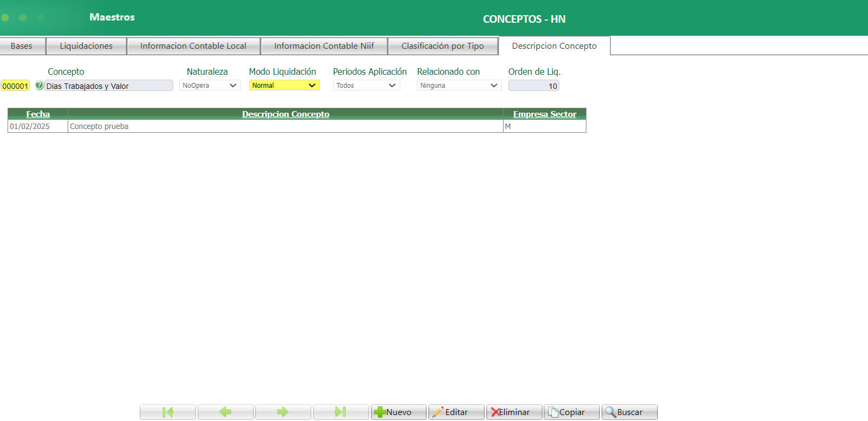Image resolution: width=868 pixels, height=421 pixels.
Task: Click the Editar button
Action: [x=456, y=412]
